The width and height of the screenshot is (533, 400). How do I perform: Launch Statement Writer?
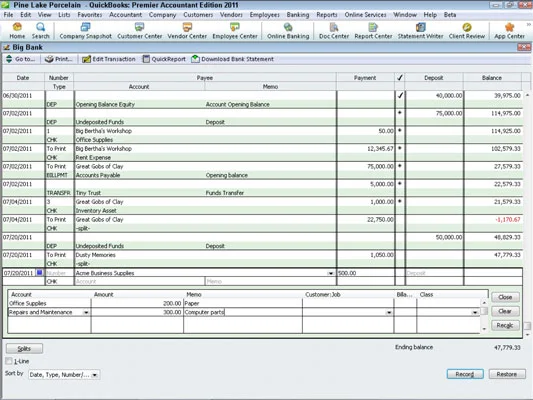tap(420, 31)
